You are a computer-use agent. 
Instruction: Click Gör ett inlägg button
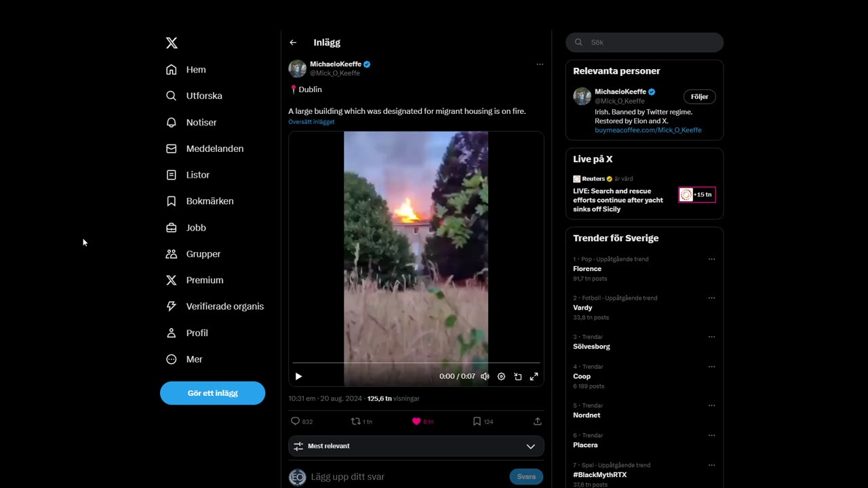[212, 393]
